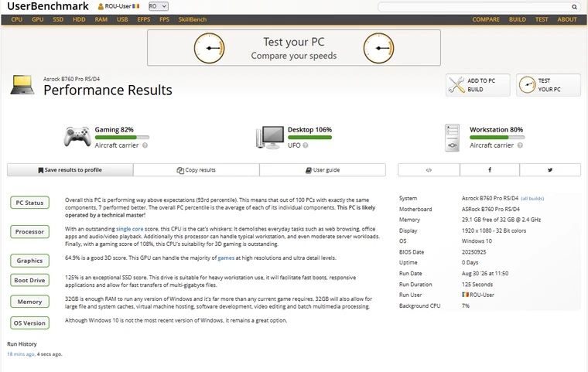
Task: Click the Test your PC banner text
Action: tap(294, 42)
